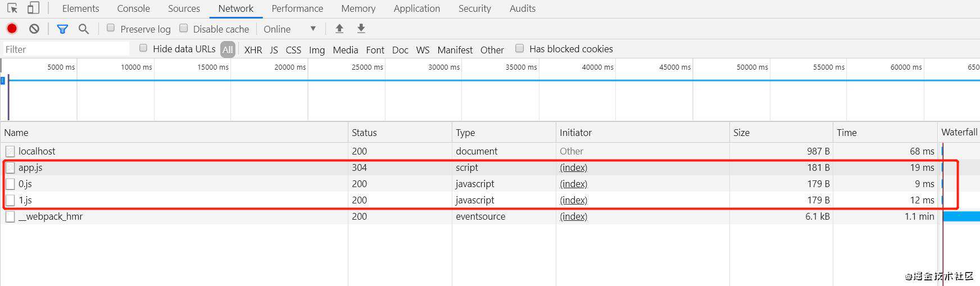
Task: Filter requests by Media
Action: [345, 50]
